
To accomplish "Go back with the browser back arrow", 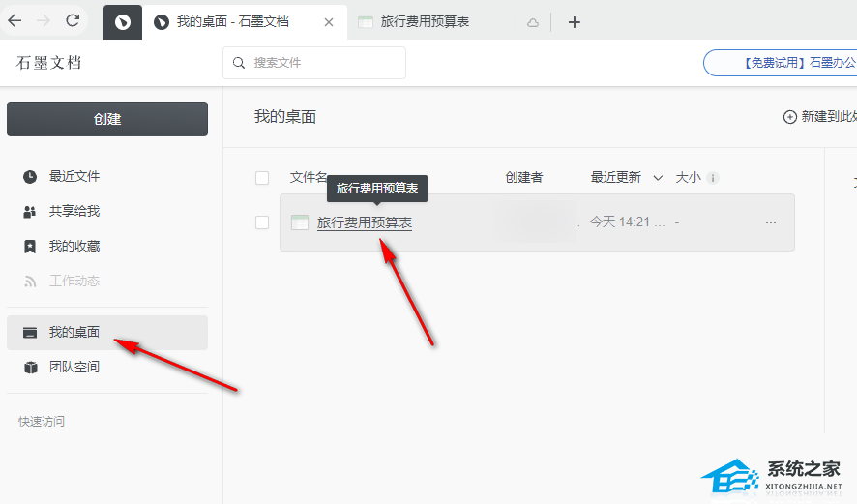I will 15,20.
